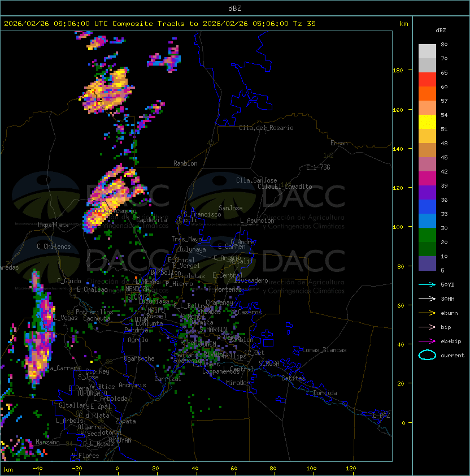The height and width of the screenshot is (476, 470).
Task: Click the yellow eburn track arrow
Action: [x=427, y=313]
